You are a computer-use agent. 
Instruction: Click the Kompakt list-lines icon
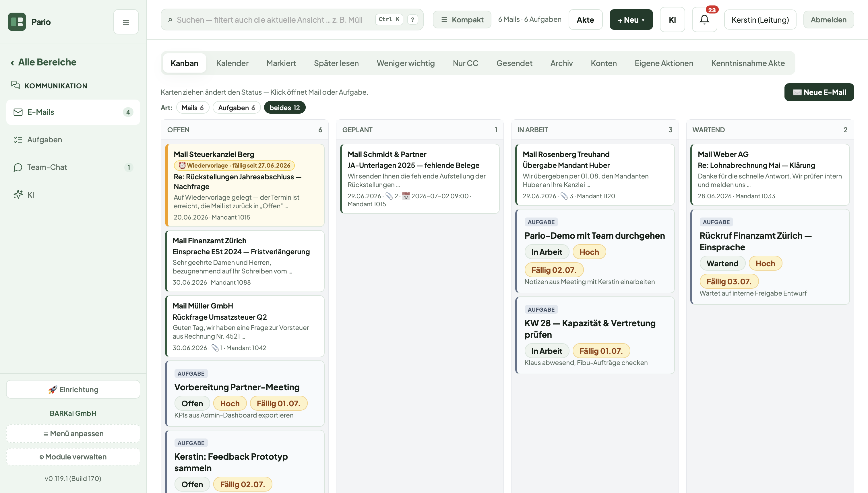tap(444, 20)
